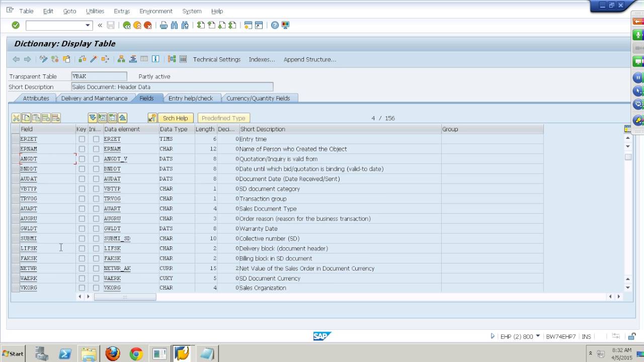Click the Help question mark icon
Screen dimensions: 644x362
tap(275, 25)
